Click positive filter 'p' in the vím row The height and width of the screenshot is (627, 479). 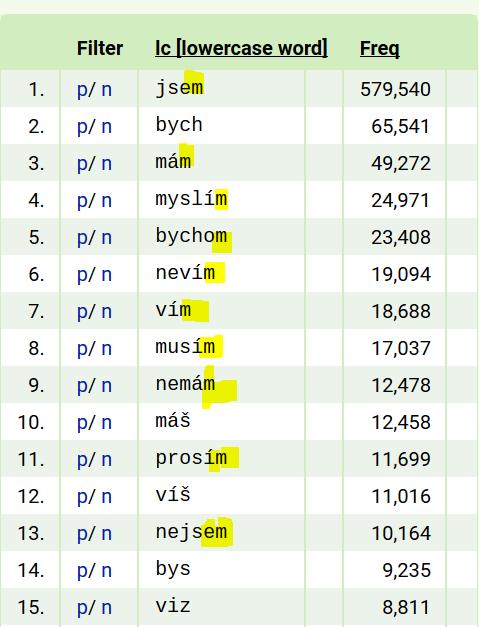click(x=82, y=312)
